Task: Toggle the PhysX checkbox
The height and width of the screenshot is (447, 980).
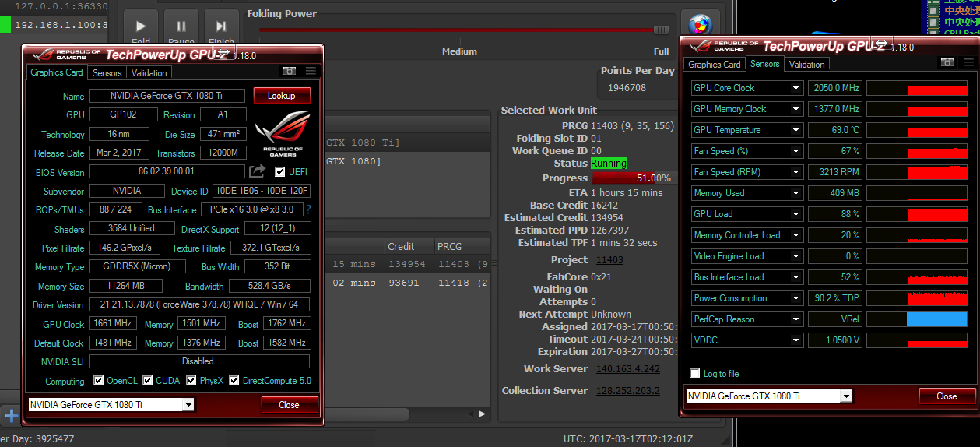Action: coord(191,381)
